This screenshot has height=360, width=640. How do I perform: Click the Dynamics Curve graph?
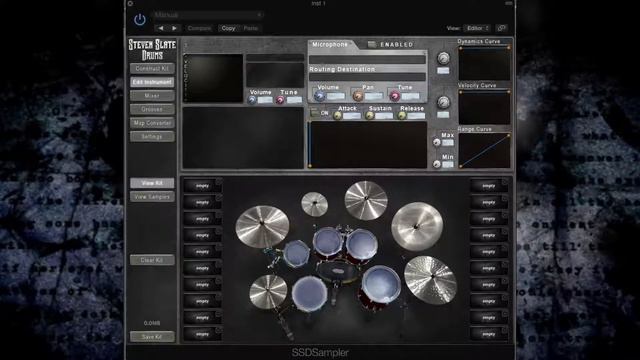pos(484,63)
